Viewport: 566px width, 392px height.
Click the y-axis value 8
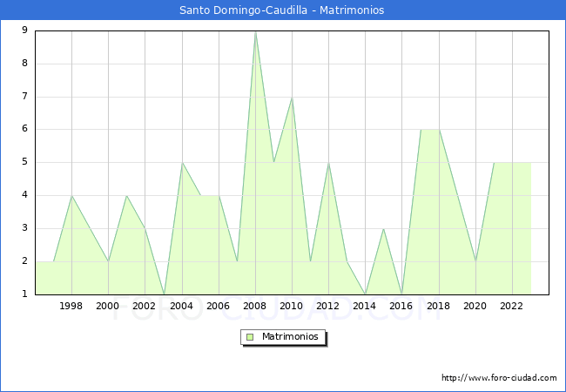24,64
